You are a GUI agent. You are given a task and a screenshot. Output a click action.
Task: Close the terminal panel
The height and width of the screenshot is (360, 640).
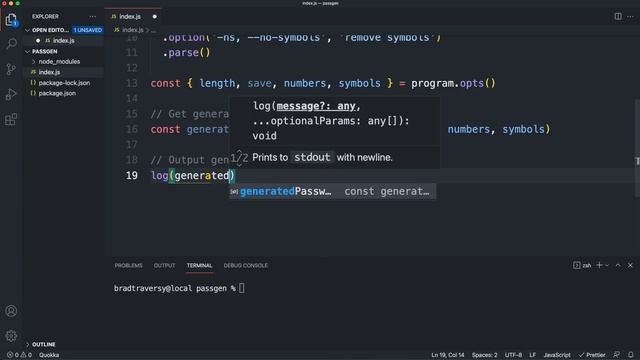tap(630, 265)
